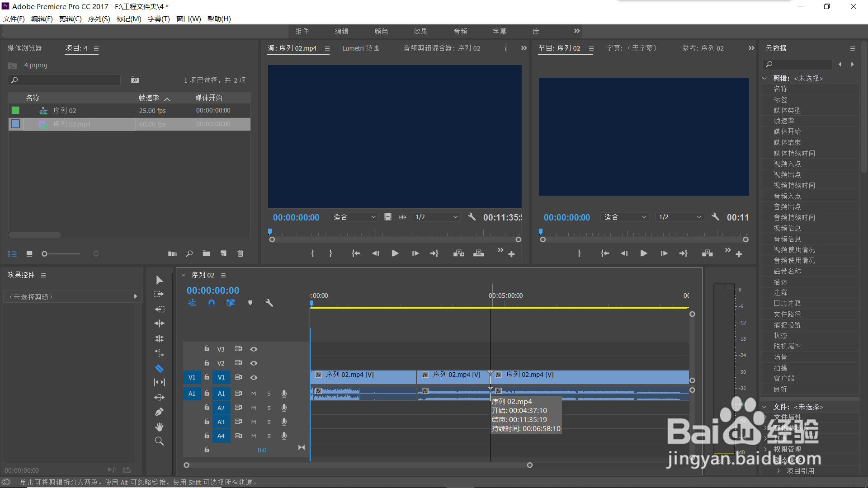Viewport: 868px width, 488px height.
Task: Select the Razor tool
Action: 159,368
